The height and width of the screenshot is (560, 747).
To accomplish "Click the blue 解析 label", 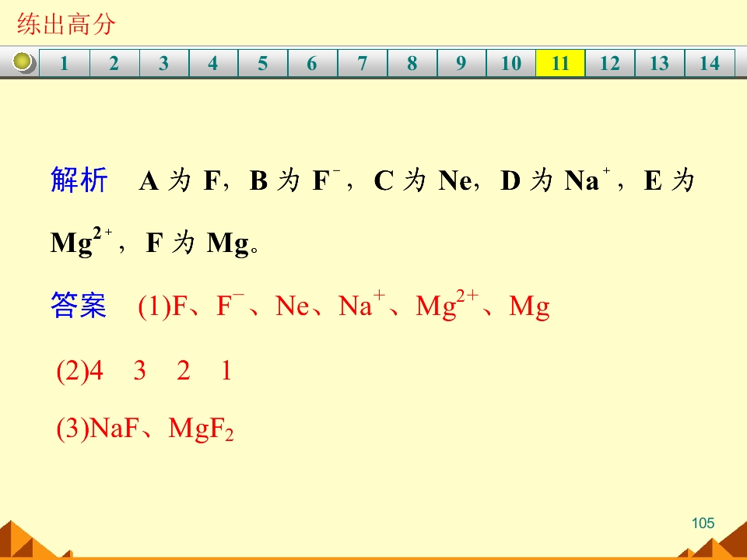I will 79,180.
